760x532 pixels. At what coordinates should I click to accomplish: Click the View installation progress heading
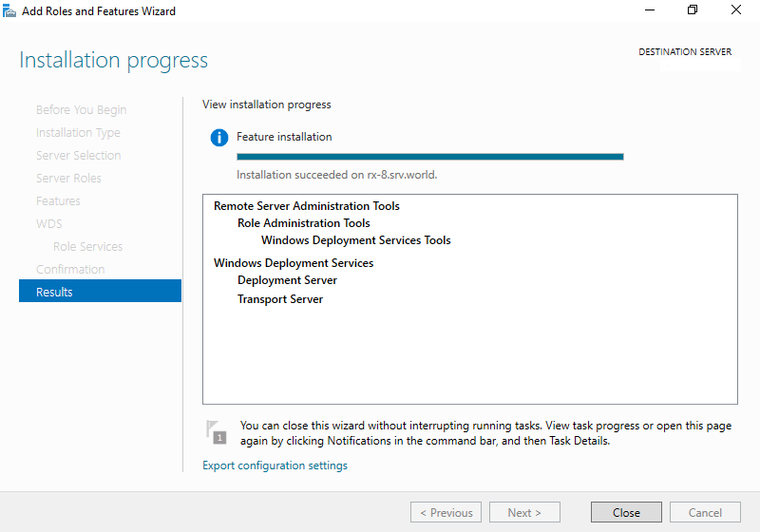[x=267, y=104]
